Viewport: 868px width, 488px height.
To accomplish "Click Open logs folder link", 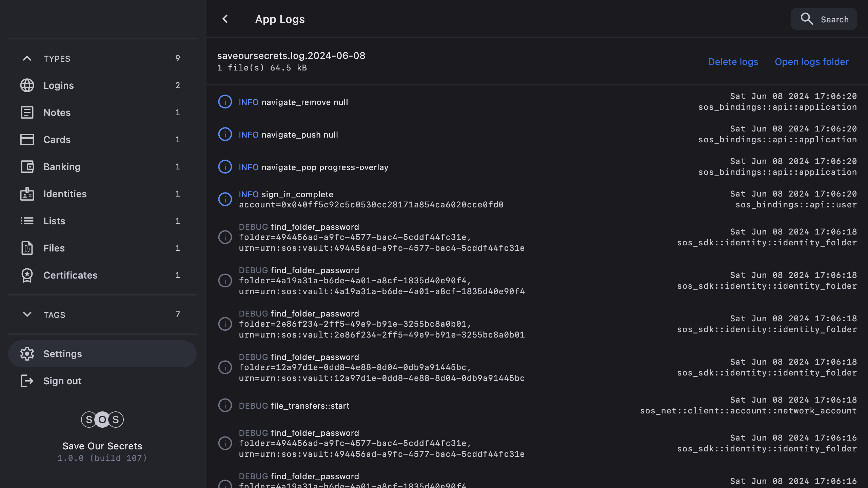I will pos(812,62).
